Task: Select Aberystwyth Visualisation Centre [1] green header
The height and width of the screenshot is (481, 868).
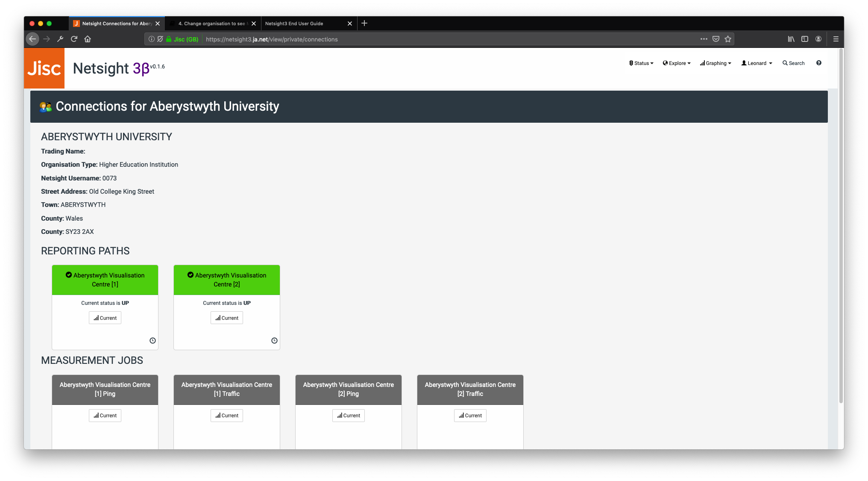Action: tap(105, 280)
